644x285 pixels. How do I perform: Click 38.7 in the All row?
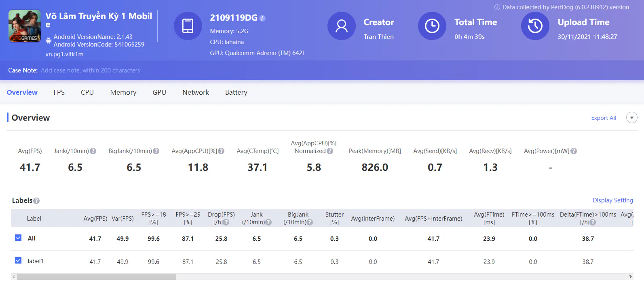pos(588,239)
